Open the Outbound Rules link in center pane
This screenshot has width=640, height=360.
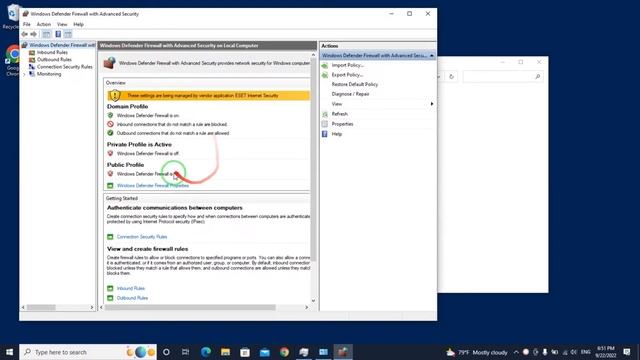(x=132, y=298)
